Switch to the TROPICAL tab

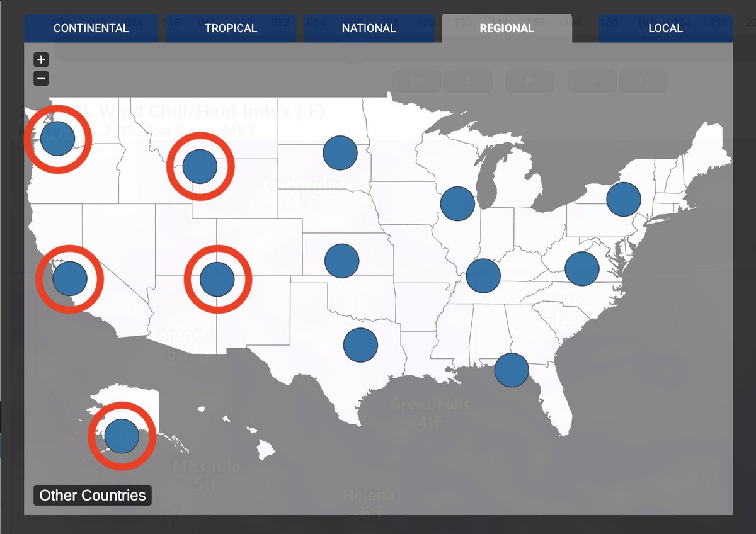pos(231,28)
